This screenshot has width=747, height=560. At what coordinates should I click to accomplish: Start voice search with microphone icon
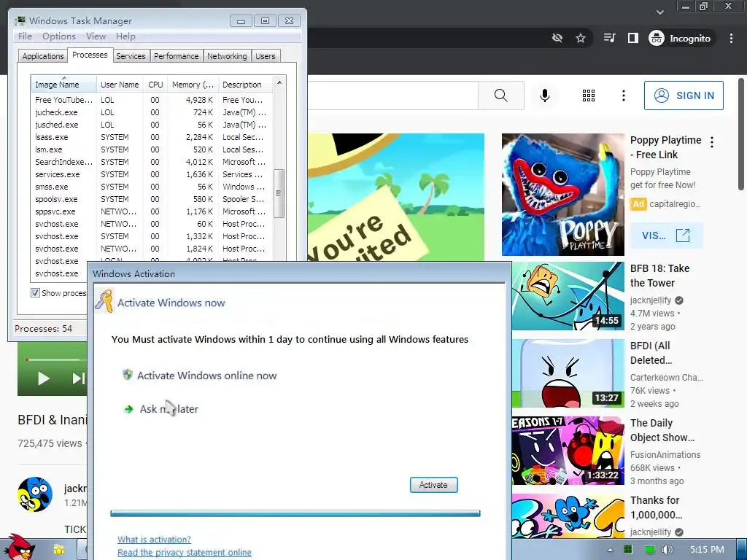coord(544,96)
